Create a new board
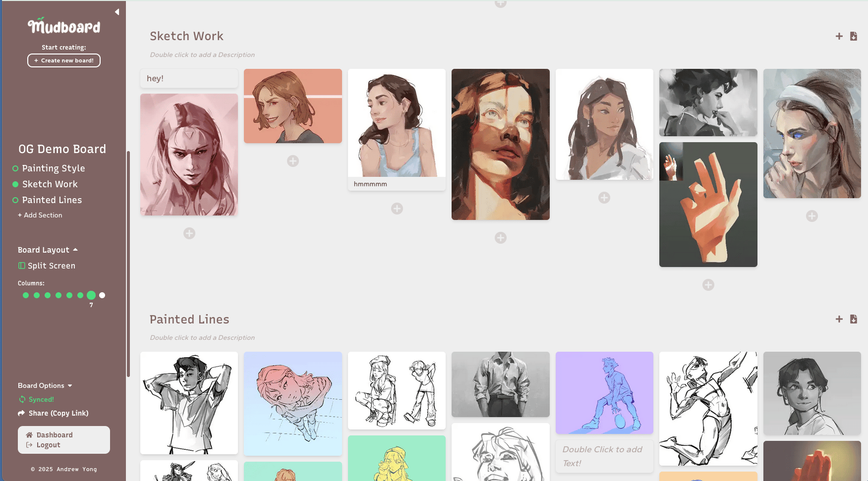 click(64, 60)
